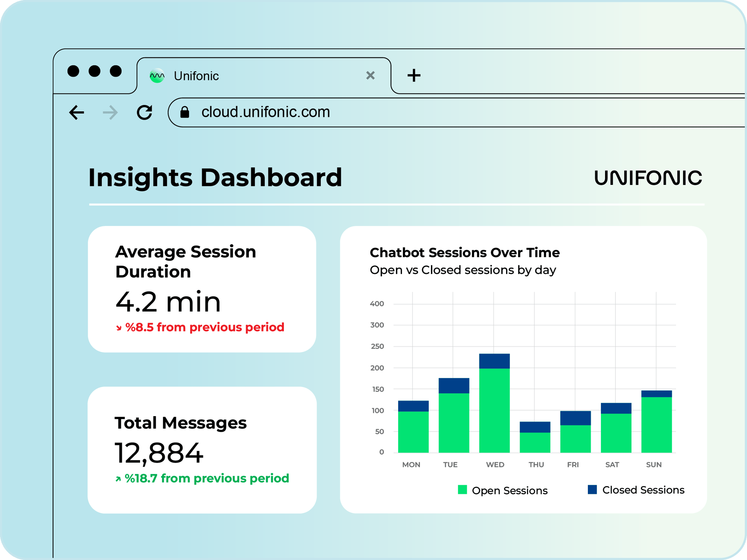Click the FRI bar in chart
The width and height of the screenshot is (747, 560).
coord(576,432)
